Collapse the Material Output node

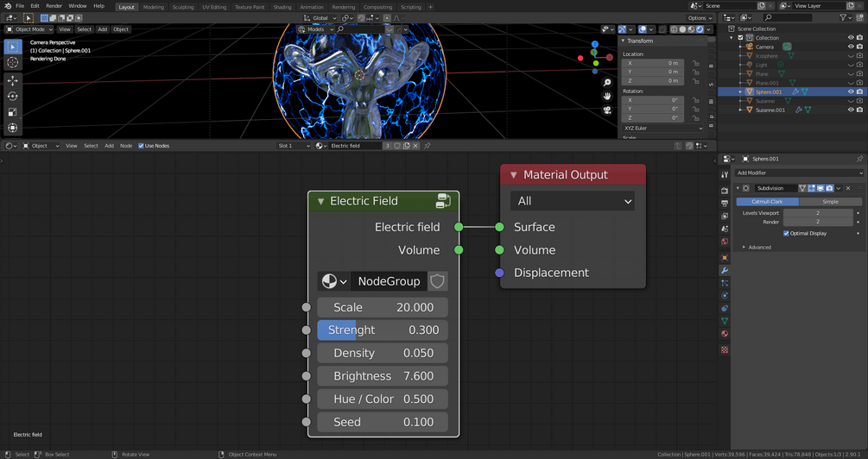(x=513, y=175)
